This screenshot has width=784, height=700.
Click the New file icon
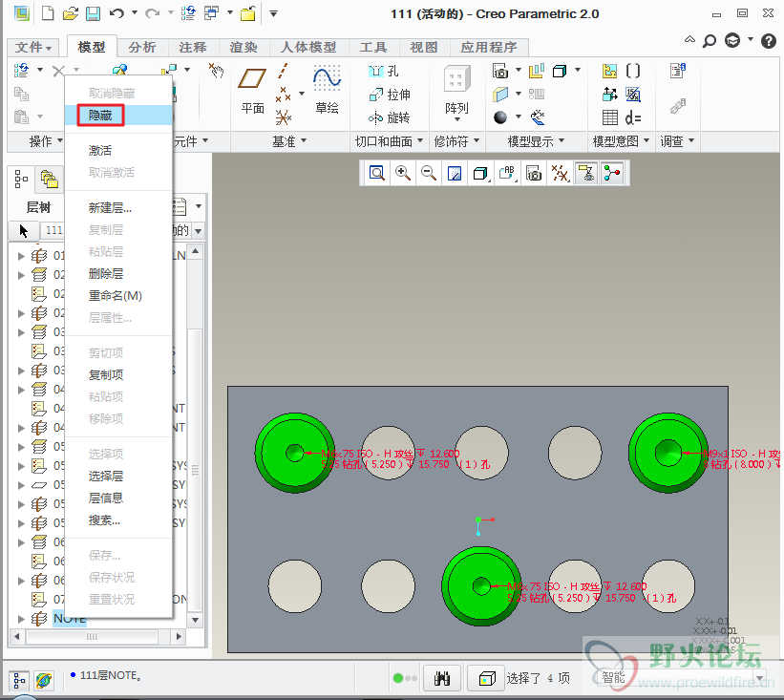coord(48,13)
